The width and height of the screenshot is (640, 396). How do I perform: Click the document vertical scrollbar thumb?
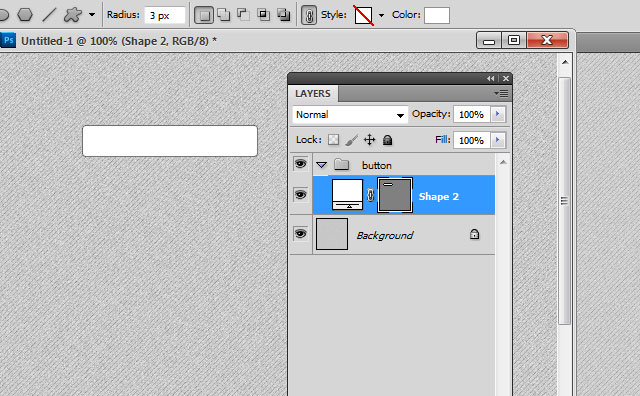click(x=564, y=201)
